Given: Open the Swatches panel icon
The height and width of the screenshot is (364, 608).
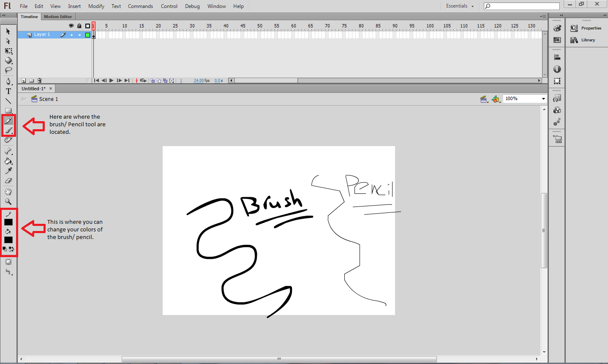Looking at the screenshot, I should click(x=557, y=39).
